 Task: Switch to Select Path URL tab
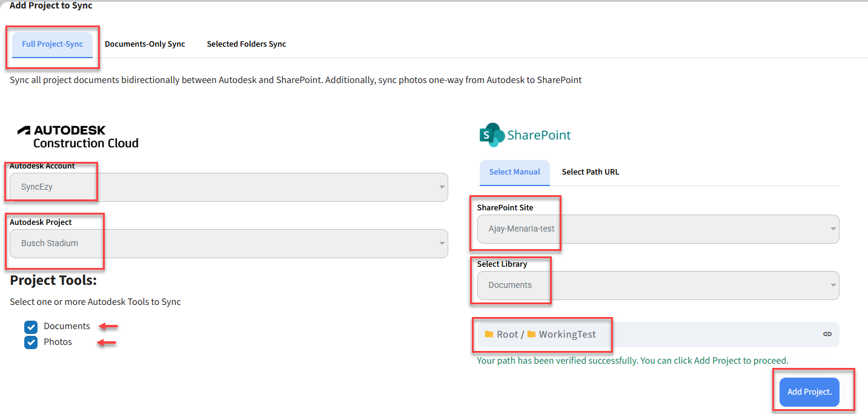(590, 172)
